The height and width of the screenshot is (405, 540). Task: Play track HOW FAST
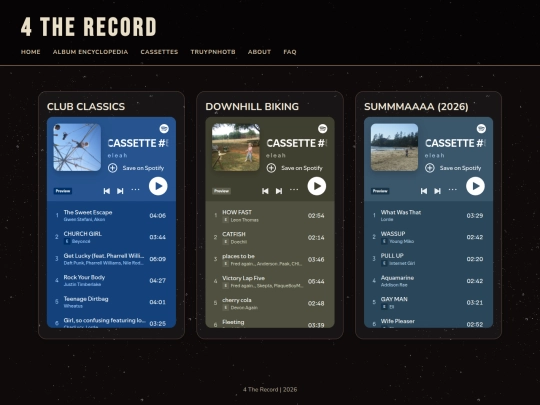[x=270, y=216]
